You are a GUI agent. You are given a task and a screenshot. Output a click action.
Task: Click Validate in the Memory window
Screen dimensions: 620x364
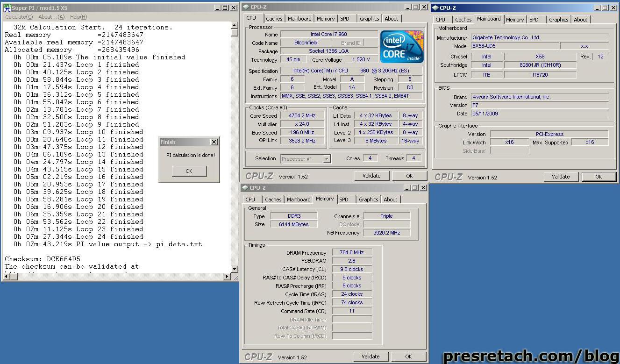coord(371,357)
